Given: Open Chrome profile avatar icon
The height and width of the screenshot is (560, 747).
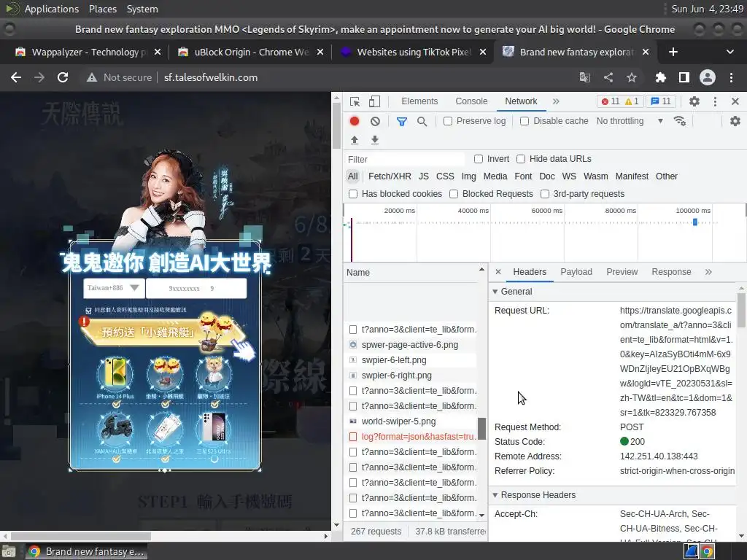Looking at the screenshot, I should [708, 77].
